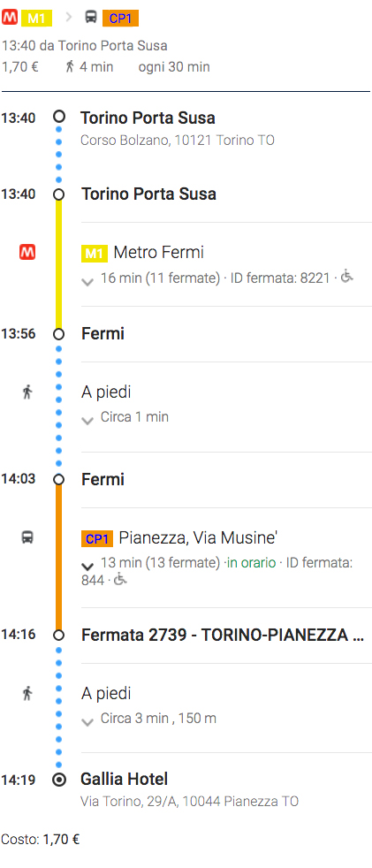Click the bus icon beside Pianezza, Via Musine'
The width and height of the screenshot is (372, 868).
(27, 537)
